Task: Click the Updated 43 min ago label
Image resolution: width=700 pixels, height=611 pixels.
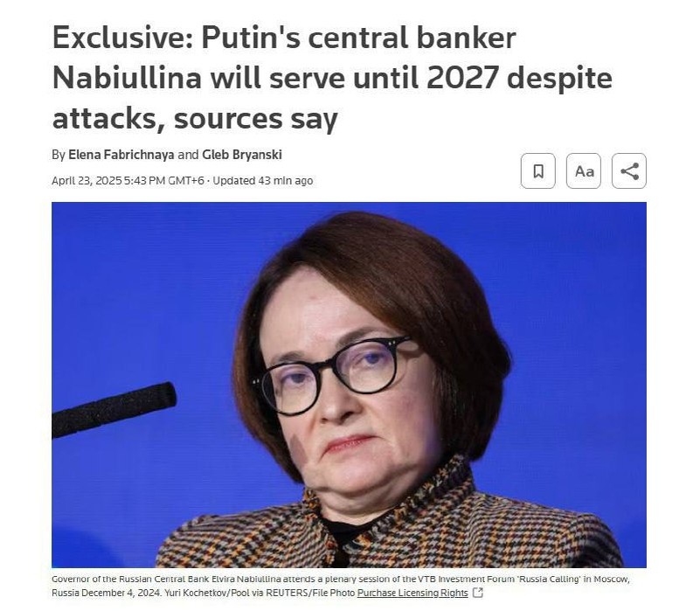Action: point(262,180)
